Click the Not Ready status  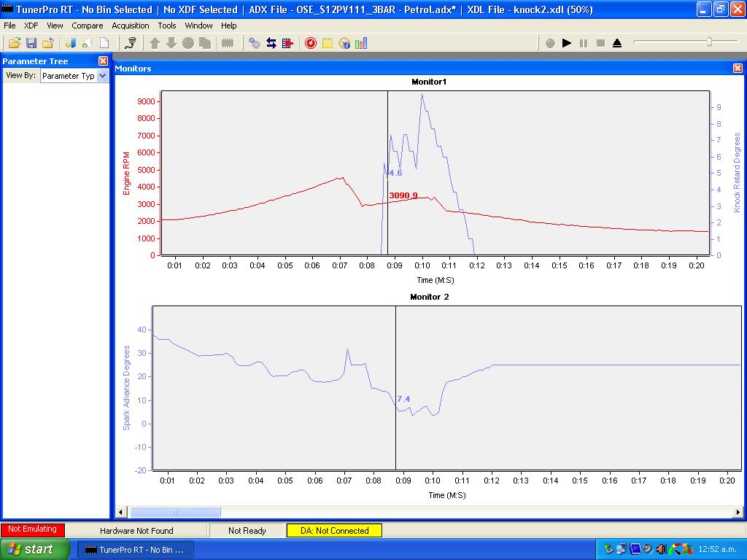click(x=247, y=531)
